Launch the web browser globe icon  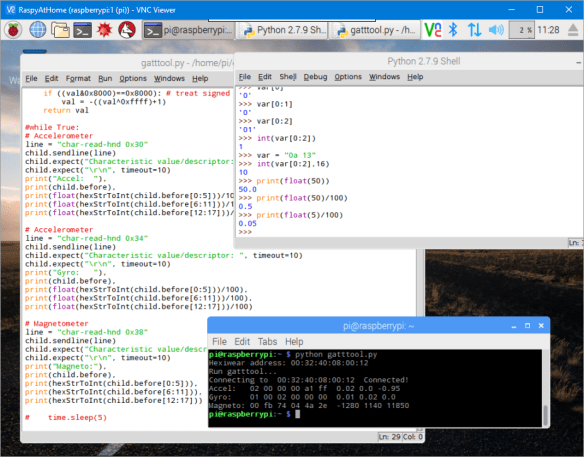38,30
